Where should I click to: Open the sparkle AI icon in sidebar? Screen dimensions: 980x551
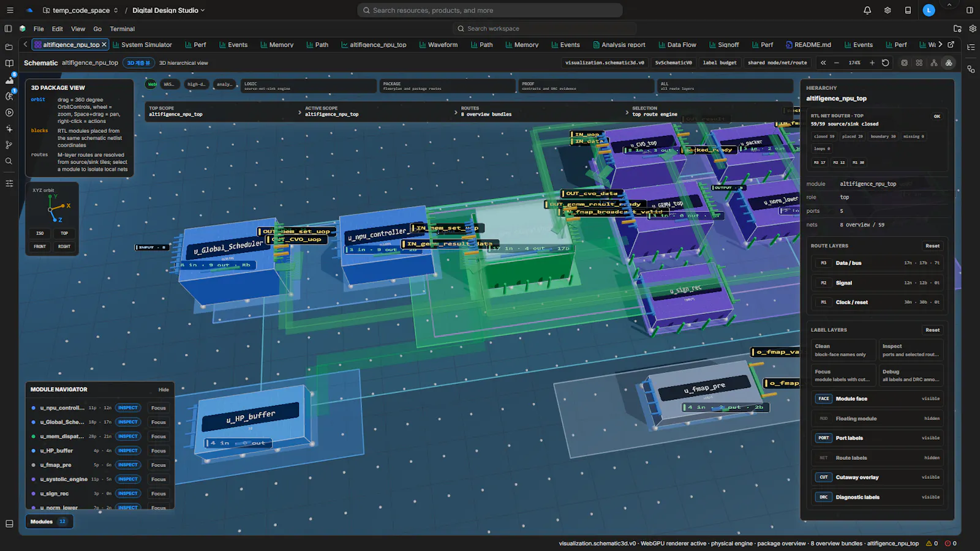[9, 129]
